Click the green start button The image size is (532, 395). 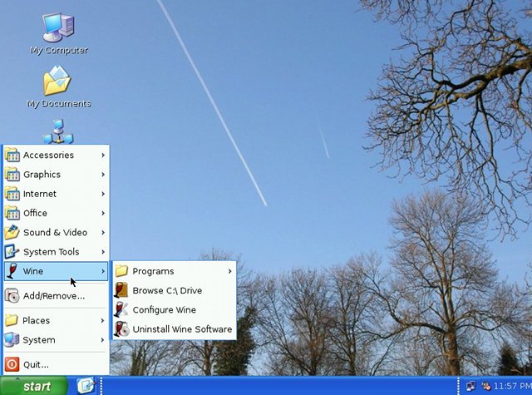(33, 386)
